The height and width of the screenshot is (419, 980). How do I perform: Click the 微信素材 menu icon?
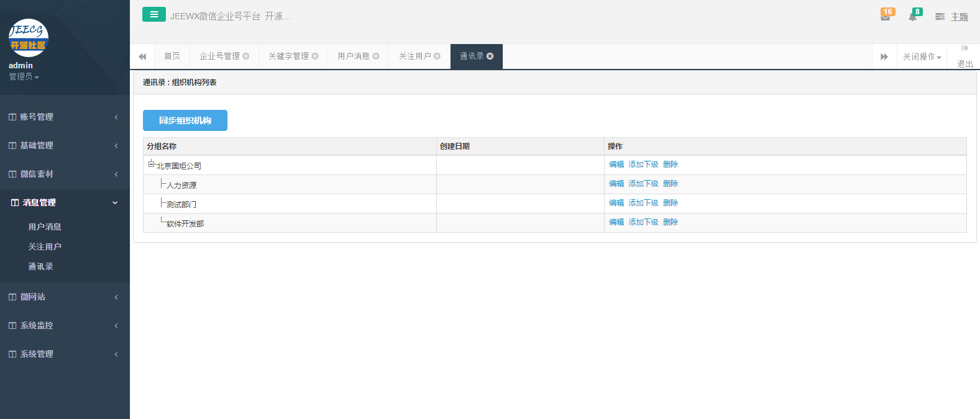[x=12, y=174]
